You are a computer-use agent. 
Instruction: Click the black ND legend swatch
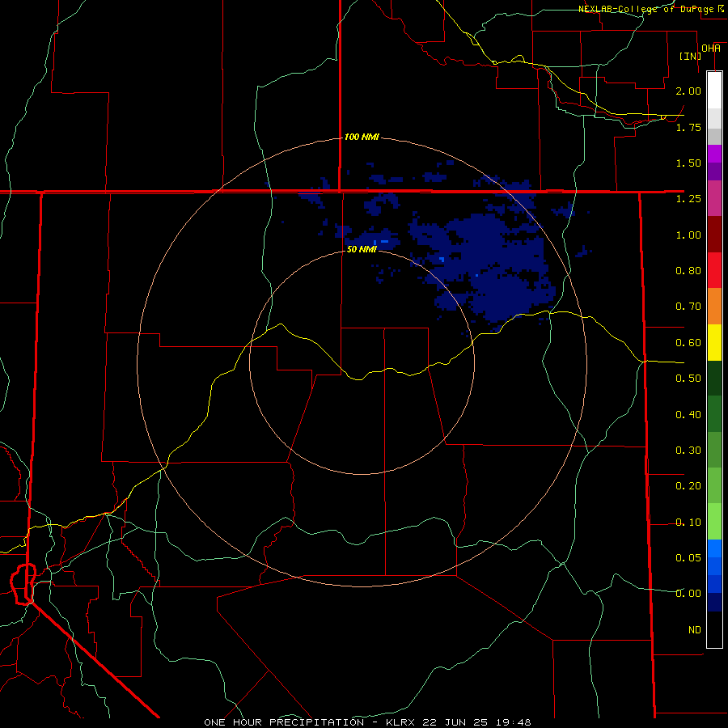coord(714,629)
